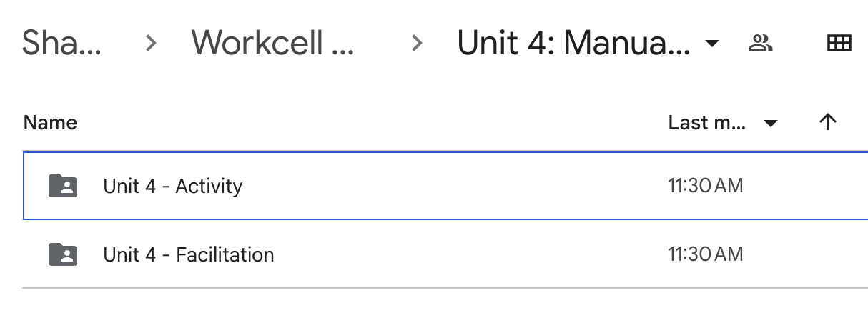Image resolution: width=868 pixels, height=323 pixels.
Task: Click the chevron after the Workcell breadcrumb
Action: coord(417,44)
